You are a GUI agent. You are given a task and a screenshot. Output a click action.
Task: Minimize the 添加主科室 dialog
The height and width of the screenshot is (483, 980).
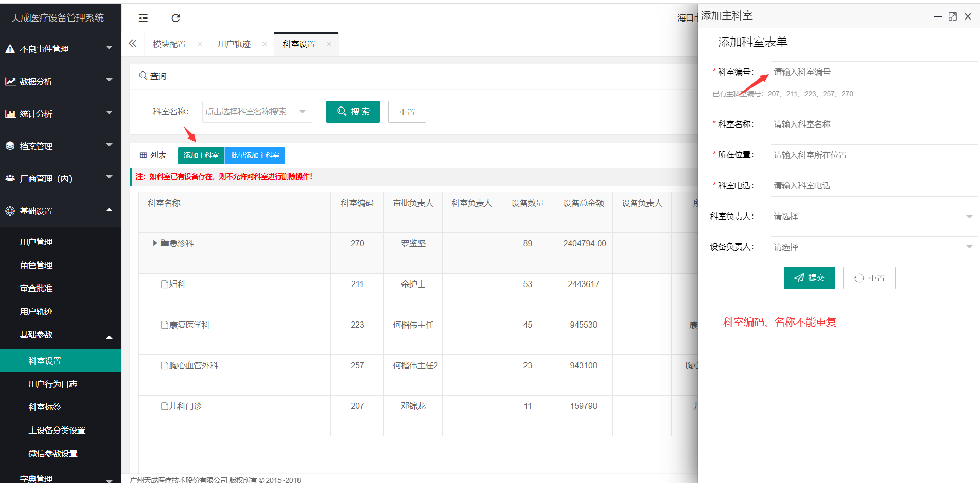[x=938, y=17]
